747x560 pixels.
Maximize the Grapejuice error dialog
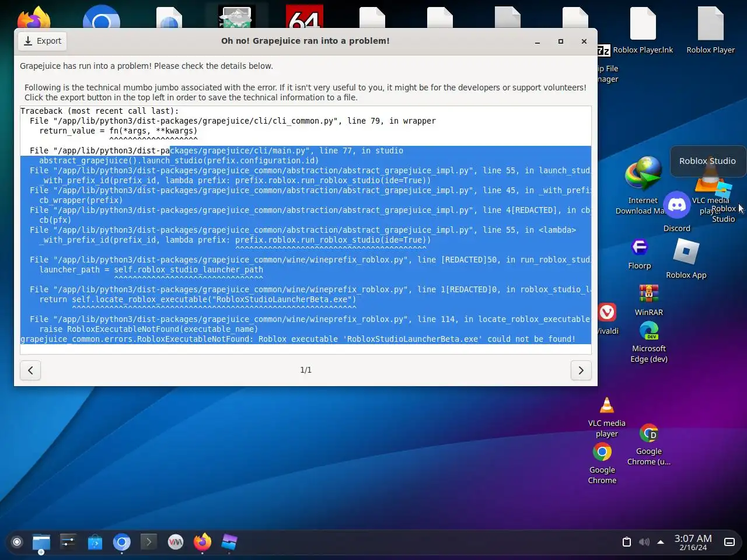(x=561, y=41)
